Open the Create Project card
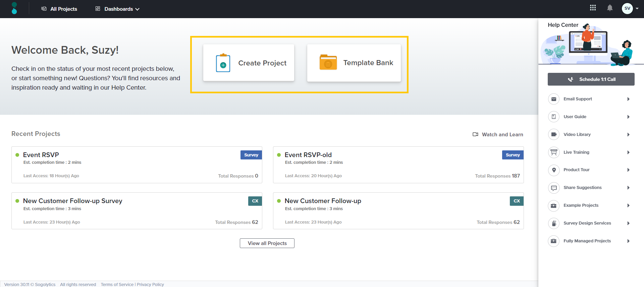This screenshot has width=644, height=287. (249, 63)
